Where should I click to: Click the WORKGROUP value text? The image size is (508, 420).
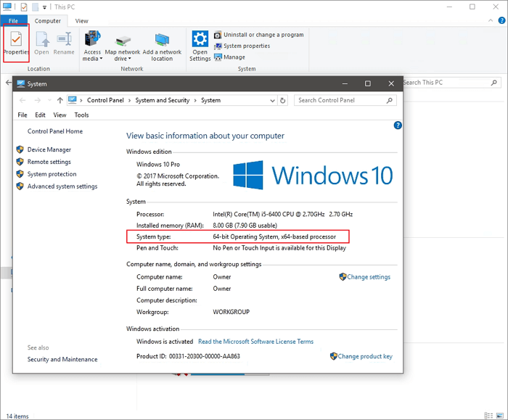coord(231,312)
